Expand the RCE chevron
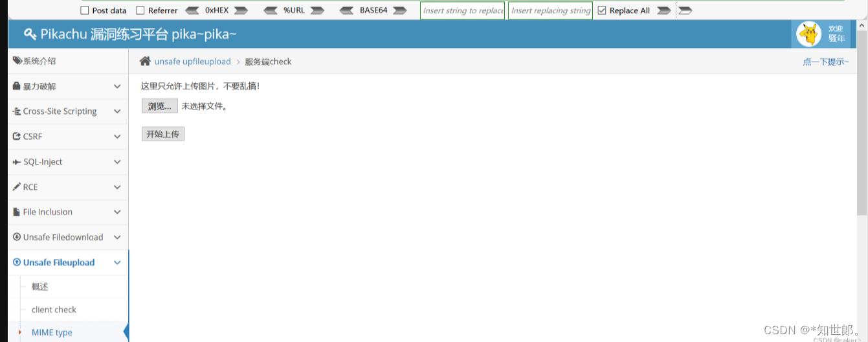Screen dimensions: 868x342 point(117,187)
